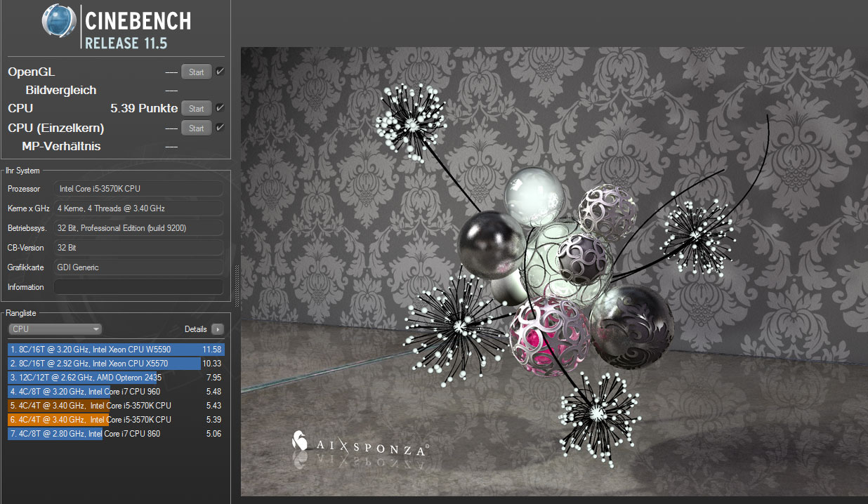Select the i5-3570K entry scoring 5.39
This screenshot has width=868, height=504.
(116, 420)
